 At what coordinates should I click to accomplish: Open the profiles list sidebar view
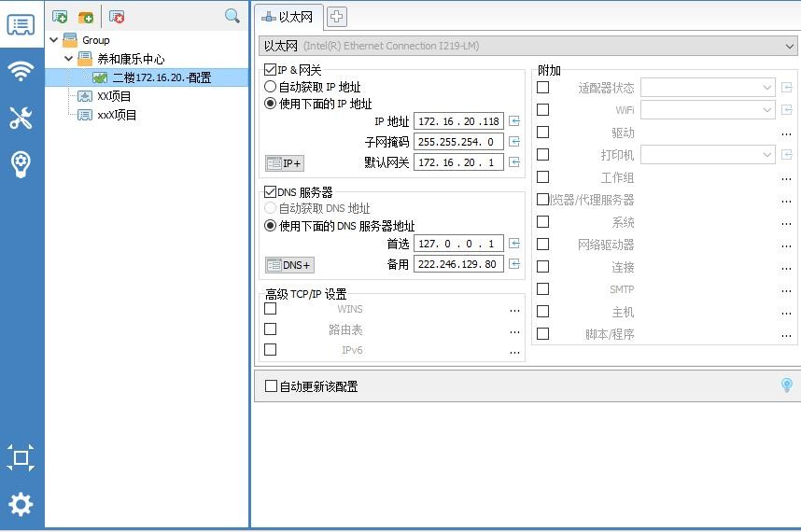point(21,25)
